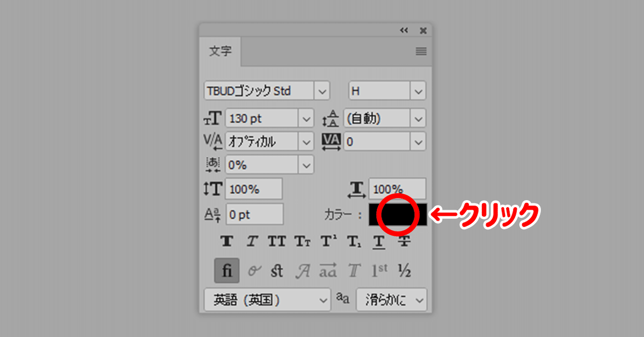Click the titling alternates T icon

click(x=354, y=271)
